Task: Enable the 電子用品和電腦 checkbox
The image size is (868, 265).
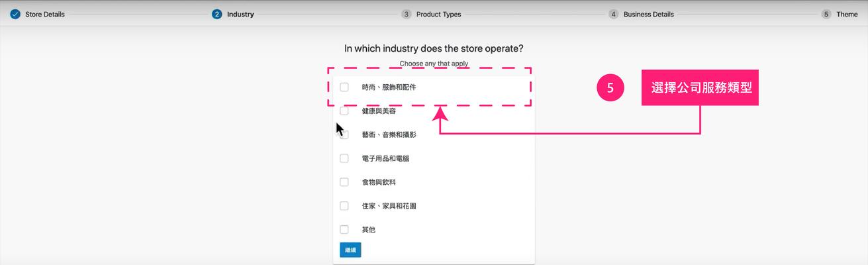Action: click(x=344, y=158)
